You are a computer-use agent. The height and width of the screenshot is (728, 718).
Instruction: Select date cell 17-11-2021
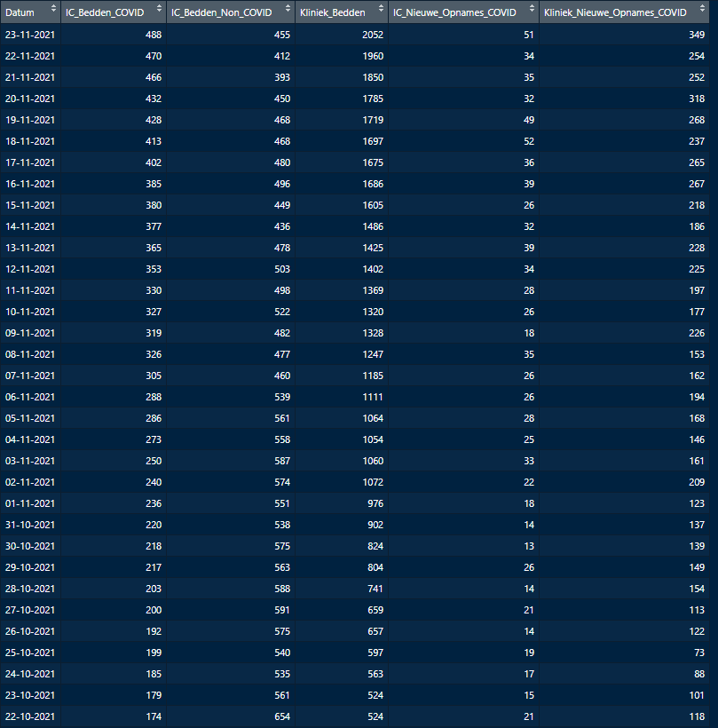coord(29,163)
